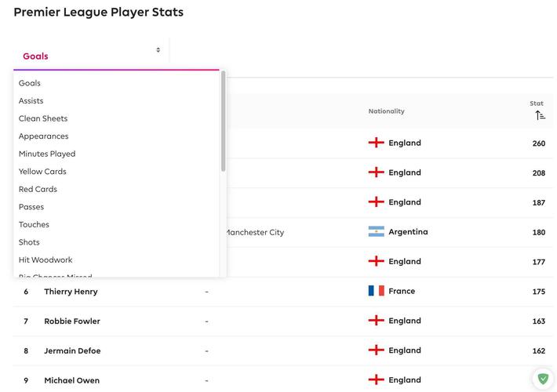The height and width of the screenshot is (392, 557).
Task: Pick Minutes Played from the list
Action: (47, 154)
